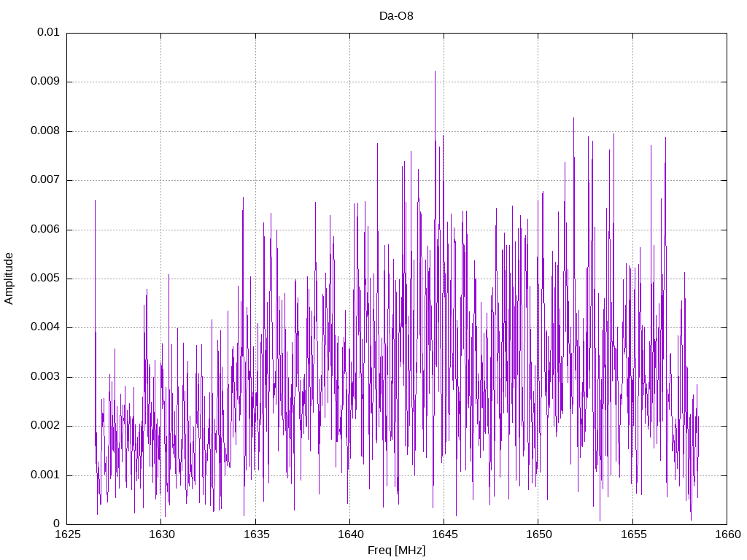Viewport: 747px width, 560px height.
Task: Click the y-axis tick label 0.004
Action: coord(45,327)
